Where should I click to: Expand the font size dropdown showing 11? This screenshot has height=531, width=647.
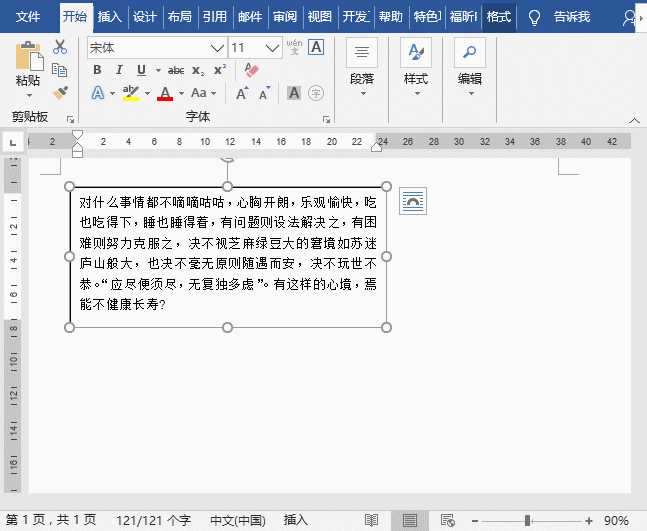[x=273, y=48]
